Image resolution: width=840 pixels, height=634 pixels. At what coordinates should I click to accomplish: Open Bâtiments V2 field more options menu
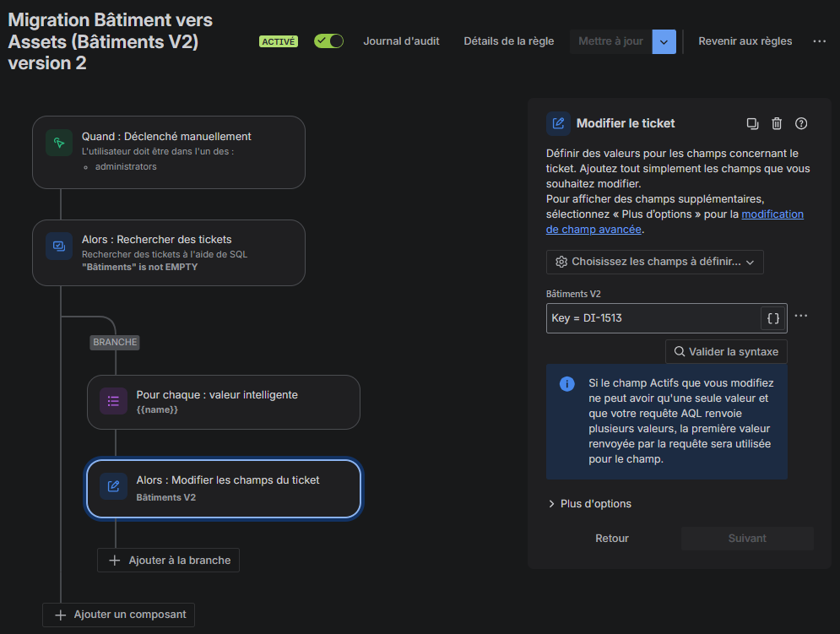[801, 316]
